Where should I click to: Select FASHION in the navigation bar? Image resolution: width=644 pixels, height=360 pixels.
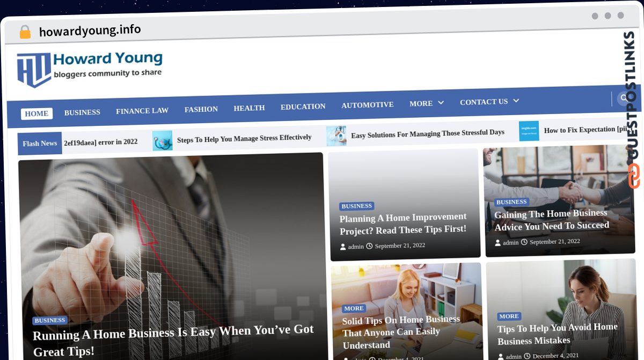coord(201,109)
